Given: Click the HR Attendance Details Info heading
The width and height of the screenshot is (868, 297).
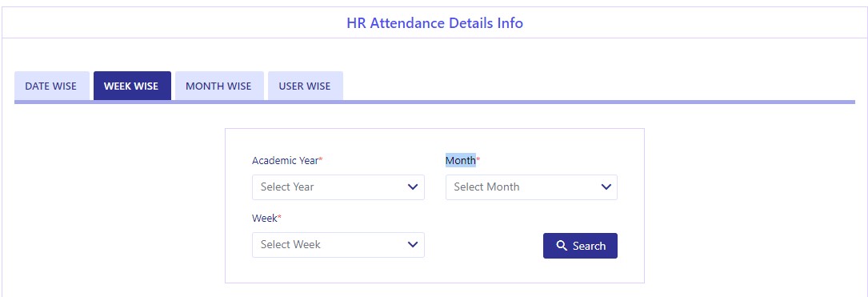Looking at the screenshot, I should point(434,22).
